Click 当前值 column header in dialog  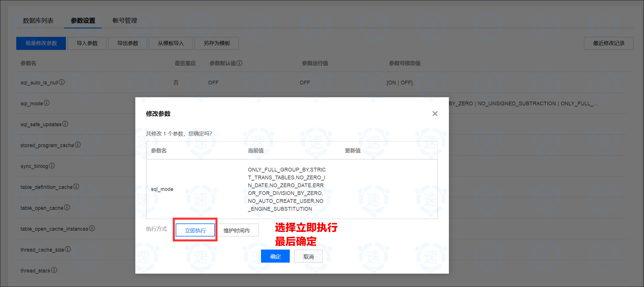(256, 151)
